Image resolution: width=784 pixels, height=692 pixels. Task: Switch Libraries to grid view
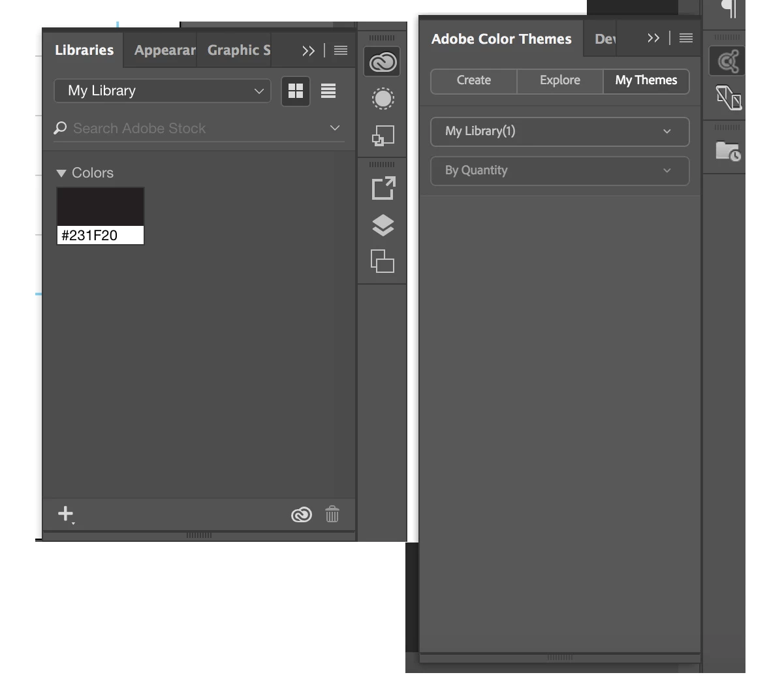[x=296, y=91]
